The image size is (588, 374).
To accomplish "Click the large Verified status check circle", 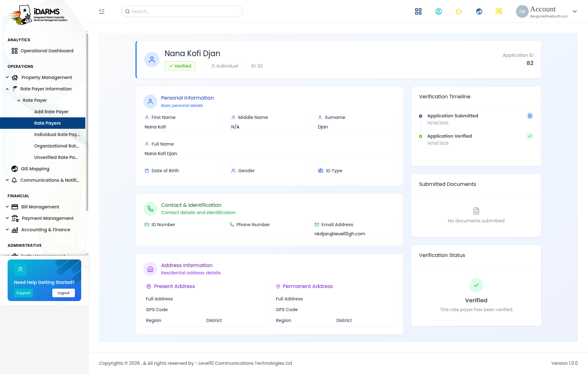I will point(476,285).
